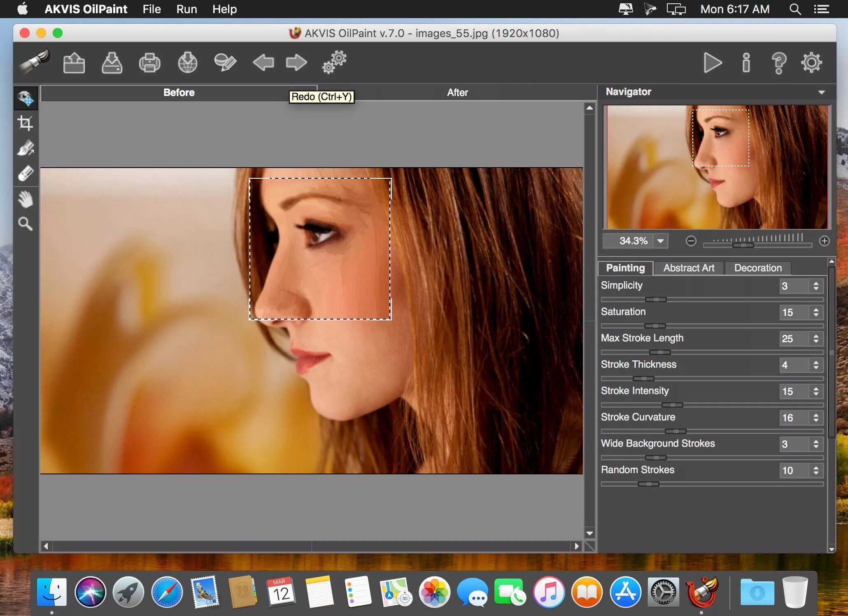Open zoom percentage dropdown 34.3%
Image resolution: width=848 pixels, height=616 pixels.
660,241
